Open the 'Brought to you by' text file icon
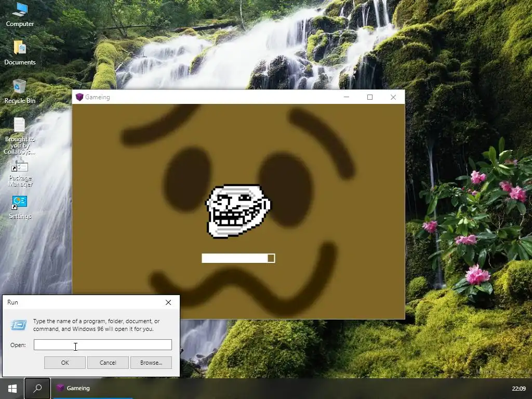 point(20,136)
